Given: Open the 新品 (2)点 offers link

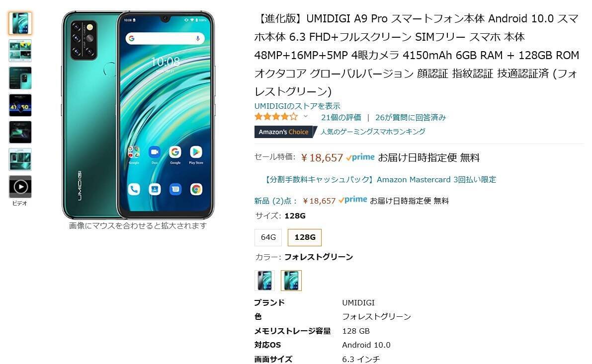Looking at the screenshot, I should [275, 201].
